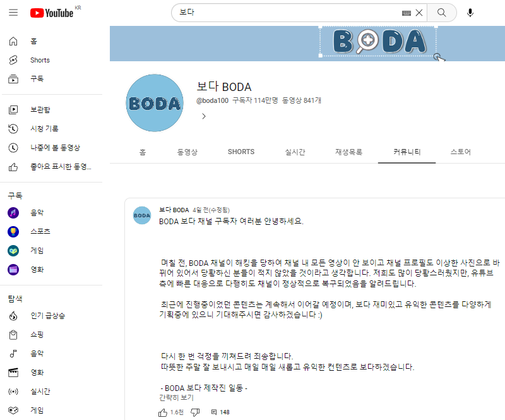This screenshot has width=505, height=420.
Task: Click the YouTube logo
Action: tap(52, 13)
